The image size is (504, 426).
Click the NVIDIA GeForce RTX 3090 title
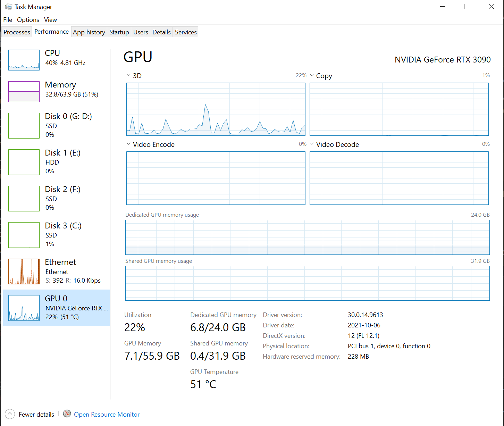(443, 60)
